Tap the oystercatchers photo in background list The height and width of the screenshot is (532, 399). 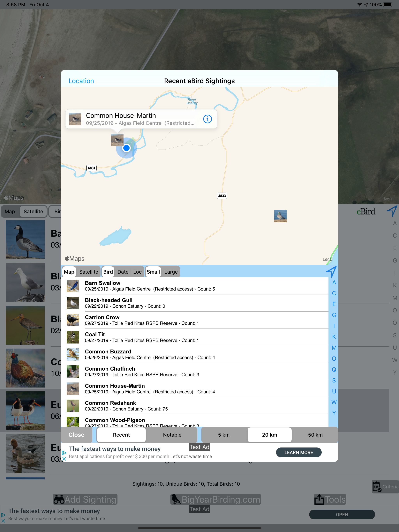click(x=25, y=410)
